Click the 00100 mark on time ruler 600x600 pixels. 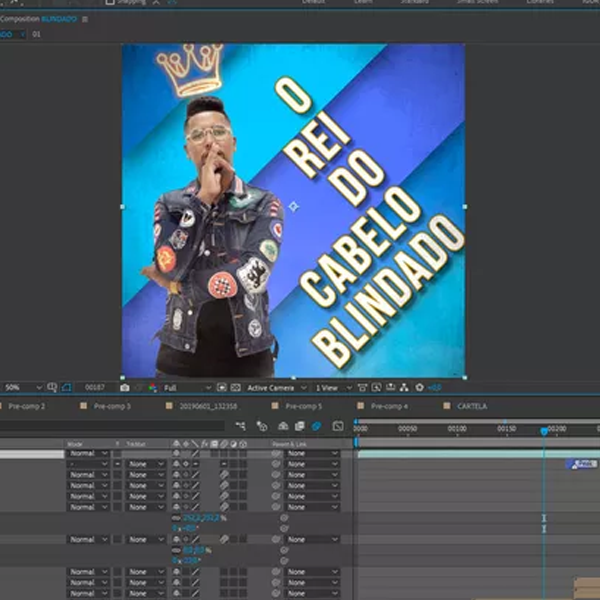point(457,429)
